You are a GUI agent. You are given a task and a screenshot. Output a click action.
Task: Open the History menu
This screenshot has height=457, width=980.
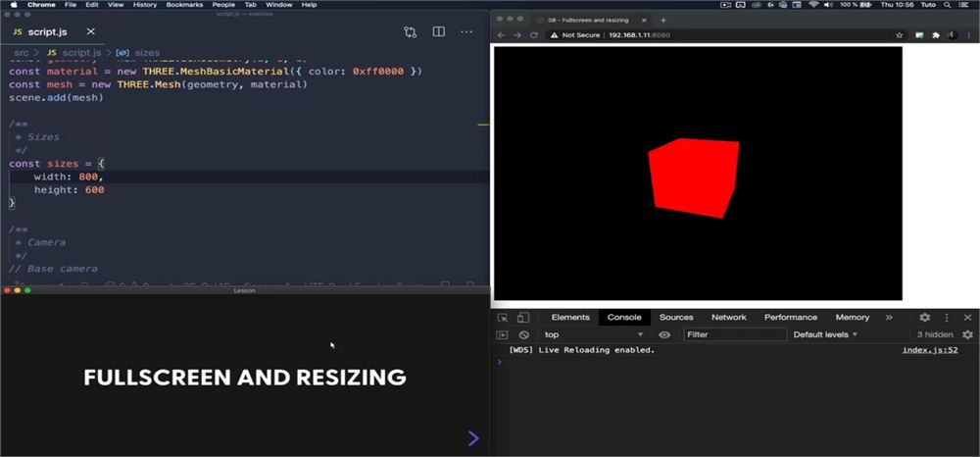coord(145,4)
